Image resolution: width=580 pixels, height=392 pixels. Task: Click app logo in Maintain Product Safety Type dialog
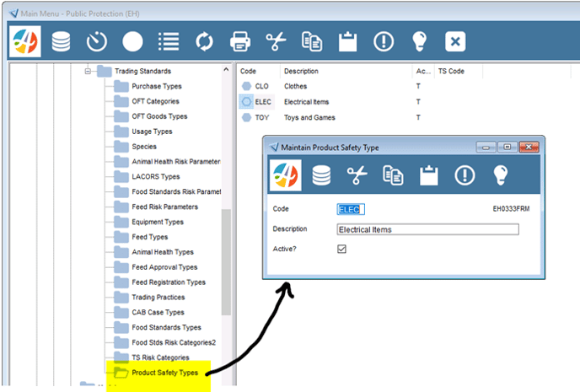pos(286,175)
